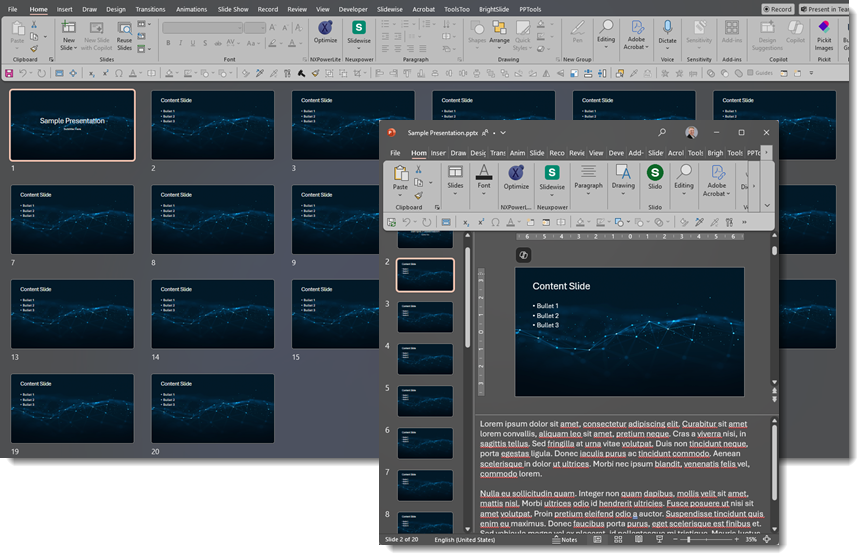Viewport: 864px width, 560px height.
Task: Click zoom out minus on status bar
Action: click(676, 540)
